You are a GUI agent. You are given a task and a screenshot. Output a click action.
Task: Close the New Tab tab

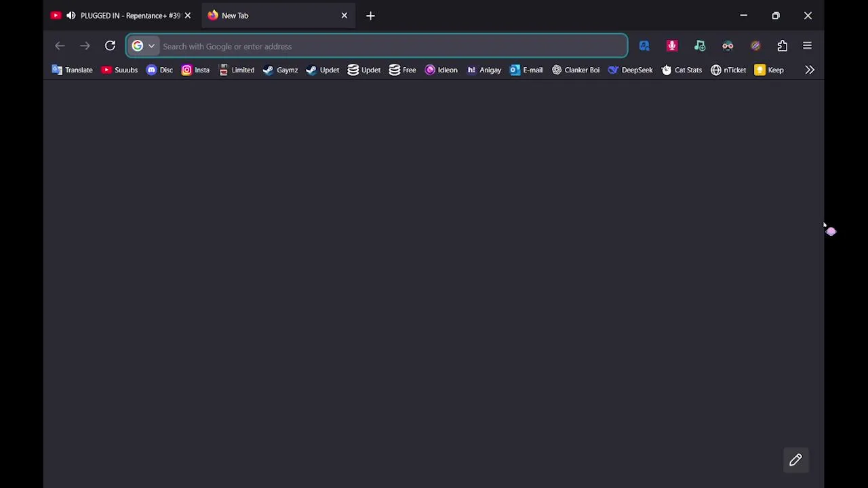[x=344, y=16]
